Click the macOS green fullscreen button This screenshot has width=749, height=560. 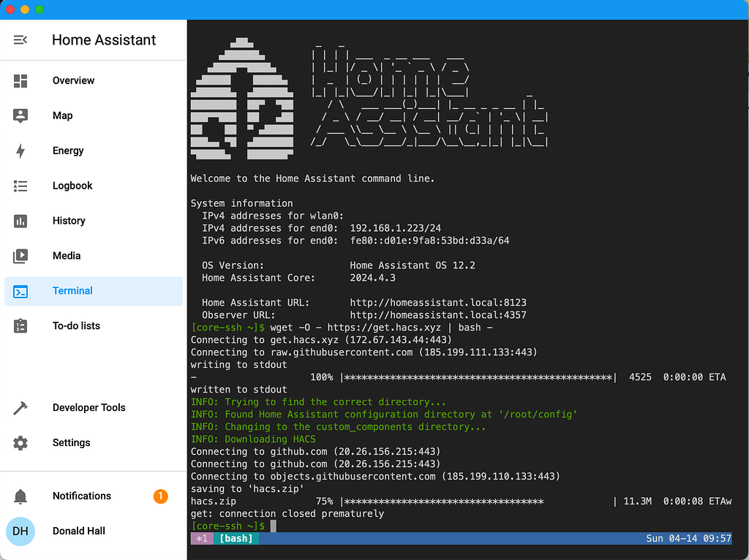point(39,10)
